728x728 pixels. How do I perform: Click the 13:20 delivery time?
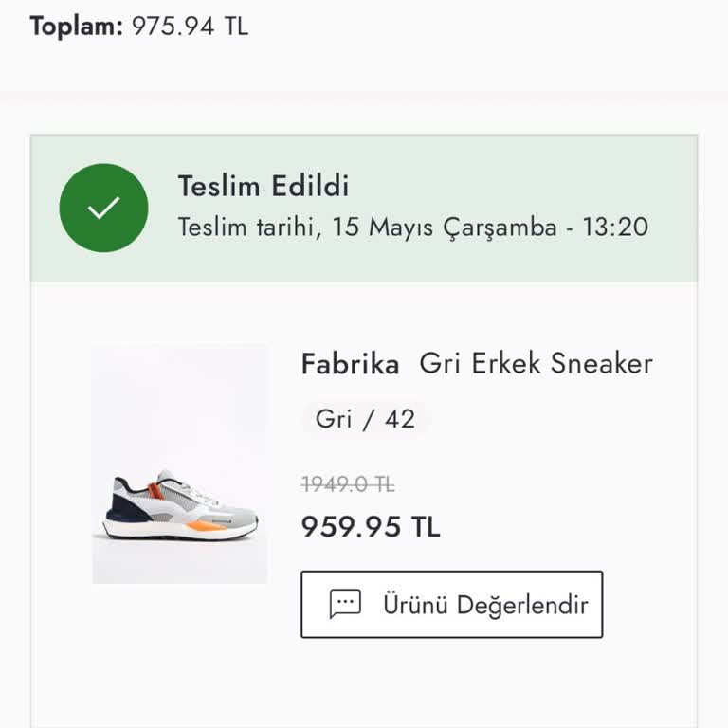615,227
